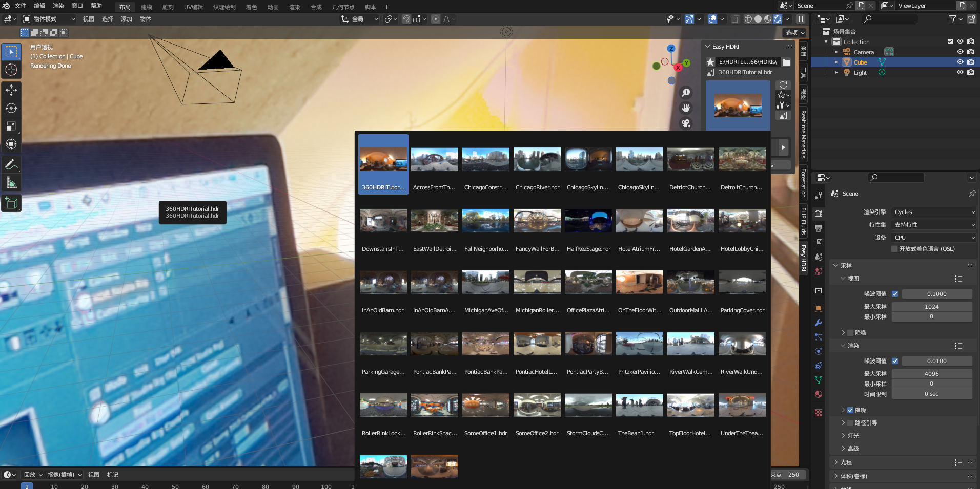Expand the Camera item in outliner tree
The width and height of the screenshot is (980, 489).
tap(836, 52)
